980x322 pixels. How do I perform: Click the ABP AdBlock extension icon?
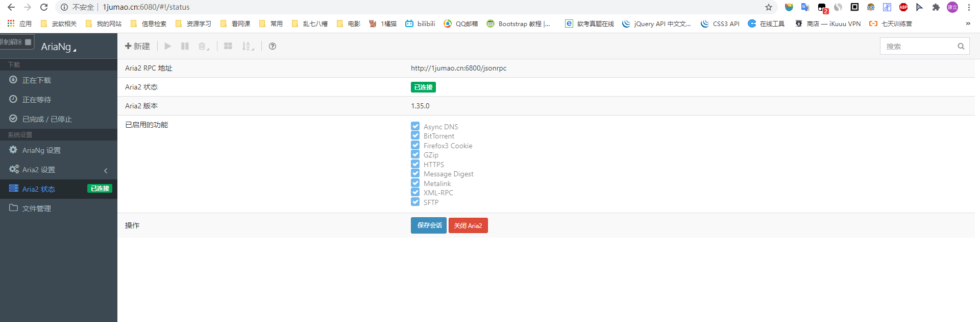coord(903,7)
